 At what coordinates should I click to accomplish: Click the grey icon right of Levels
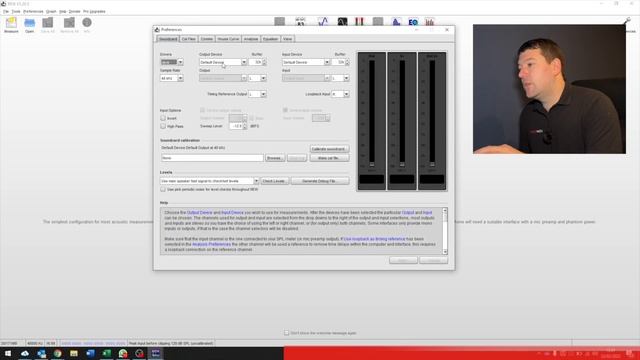pyautogui.click(x=378, y=22)
